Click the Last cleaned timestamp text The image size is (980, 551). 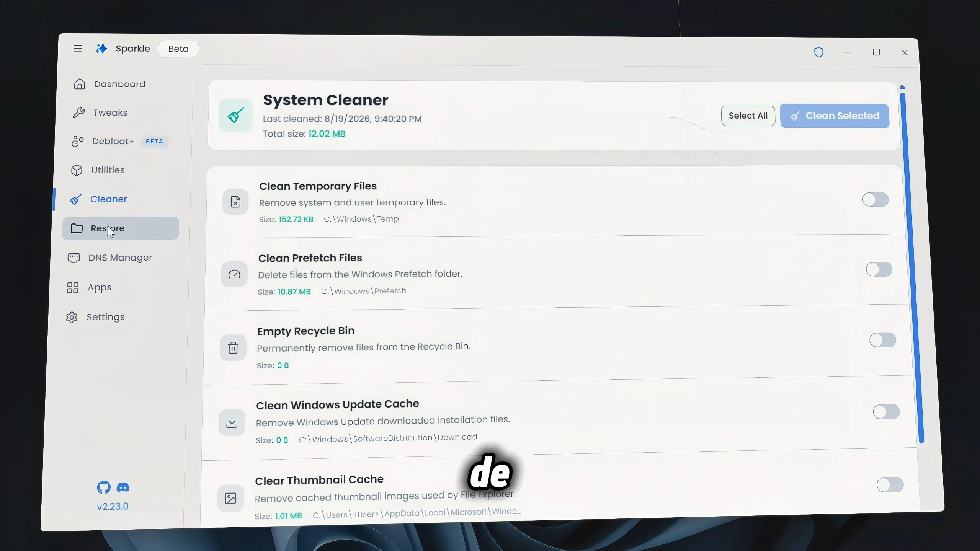point(342,119)
